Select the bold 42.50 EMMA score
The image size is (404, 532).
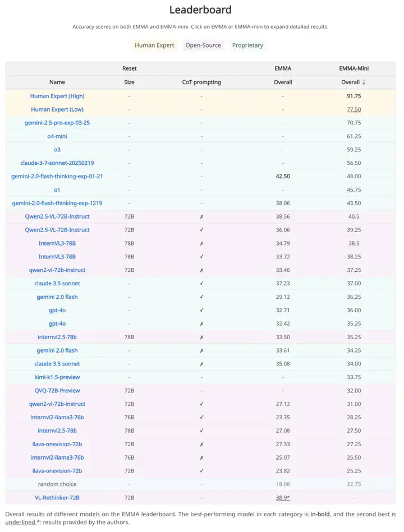[x=283, y=177]
